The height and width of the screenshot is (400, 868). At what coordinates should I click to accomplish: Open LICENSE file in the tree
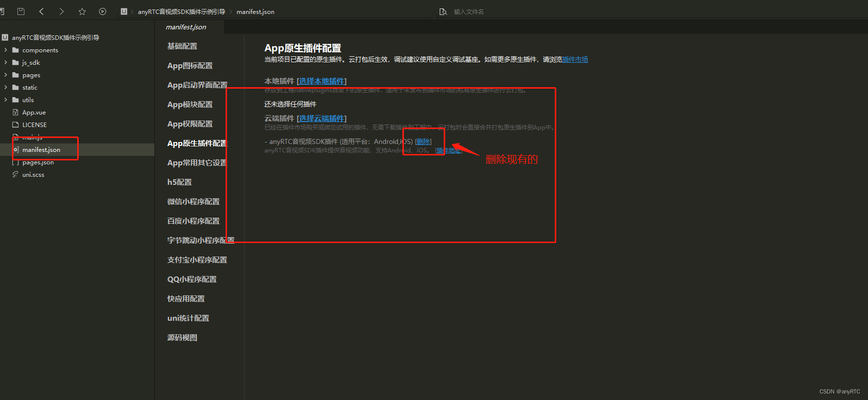(34, 125)
